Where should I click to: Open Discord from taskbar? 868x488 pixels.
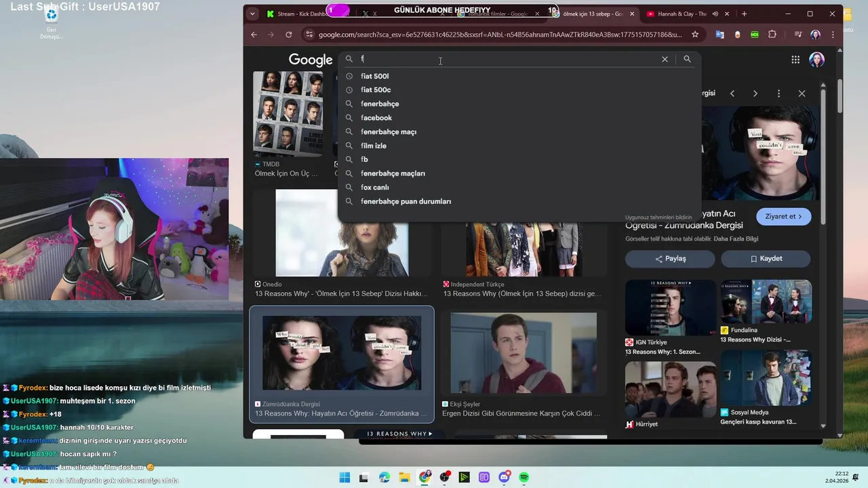click(x=504, y=477)
